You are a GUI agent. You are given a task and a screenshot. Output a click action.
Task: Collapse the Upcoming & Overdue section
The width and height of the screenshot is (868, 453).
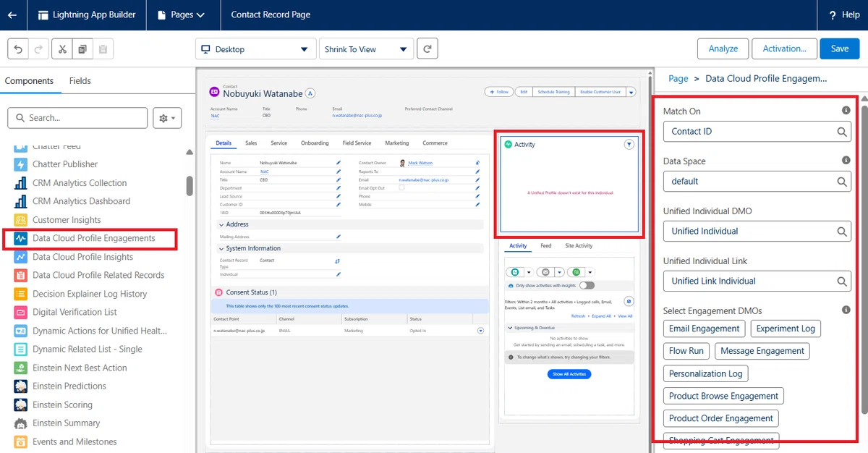[x=509, y=328]
